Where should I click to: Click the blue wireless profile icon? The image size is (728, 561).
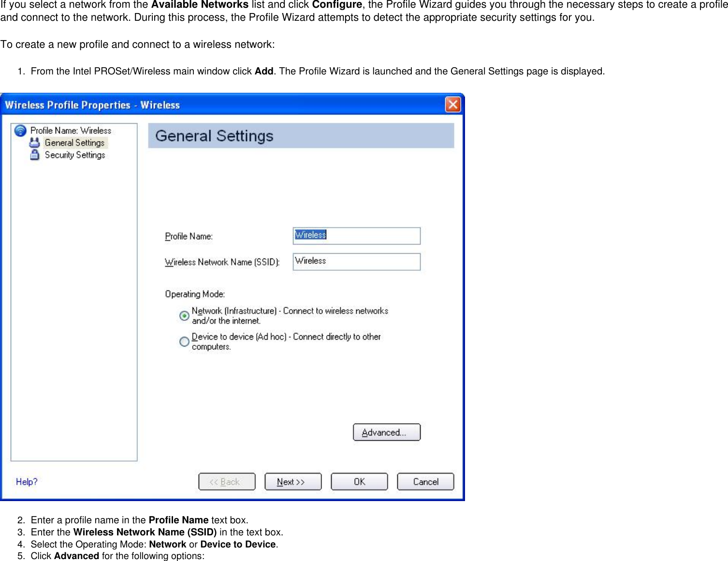[20, 130]
